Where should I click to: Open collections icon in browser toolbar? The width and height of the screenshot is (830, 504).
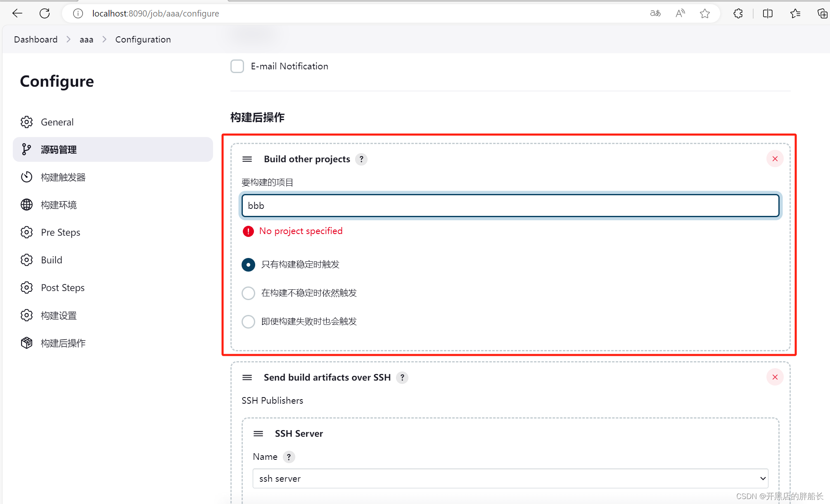click(822, 13)
